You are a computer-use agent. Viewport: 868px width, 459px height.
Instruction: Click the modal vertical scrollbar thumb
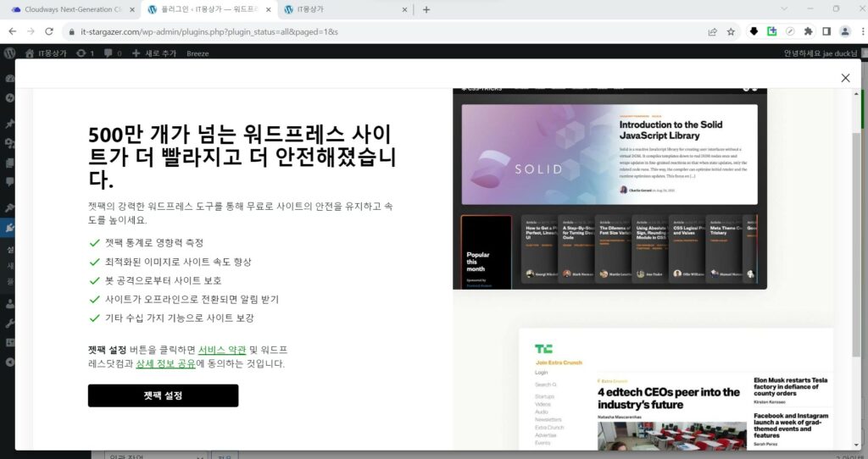pyautogui.click(x=856, y=243)
